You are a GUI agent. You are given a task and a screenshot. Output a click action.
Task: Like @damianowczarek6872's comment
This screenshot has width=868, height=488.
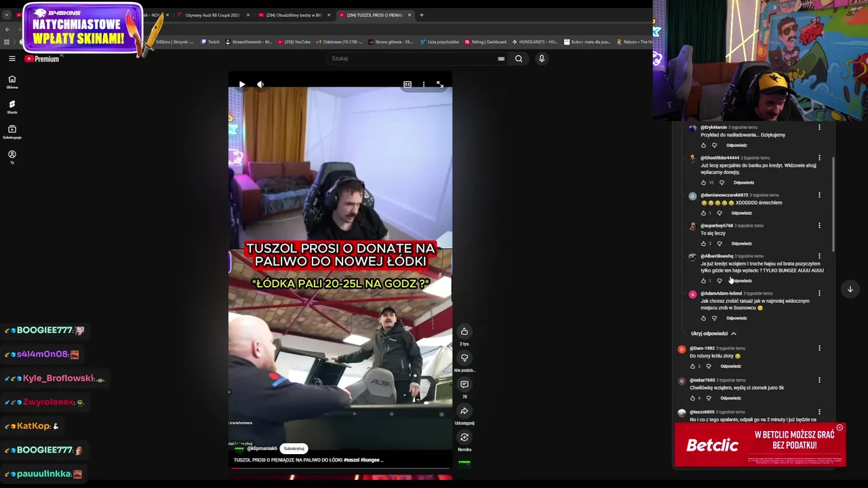point(703,213)
